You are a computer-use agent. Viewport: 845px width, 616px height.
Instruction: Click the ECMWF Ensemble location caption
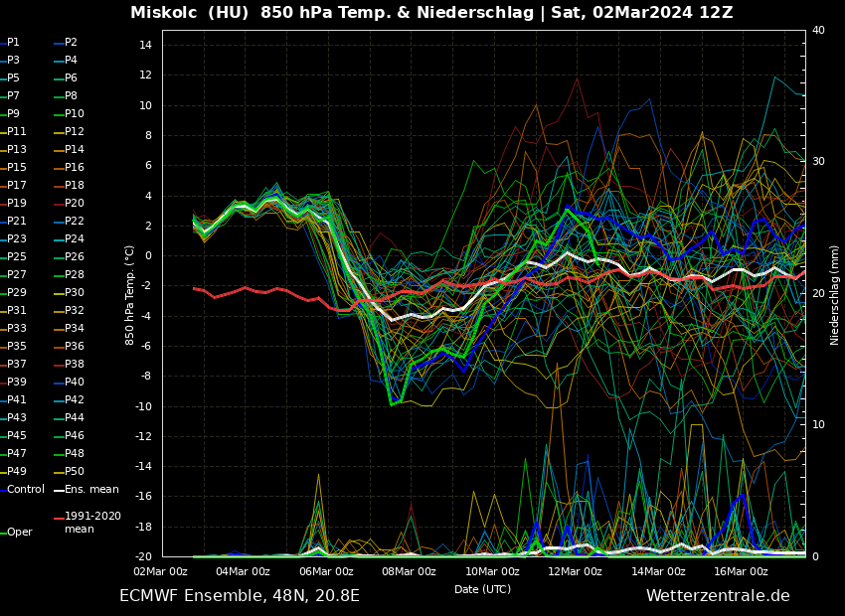240,596
